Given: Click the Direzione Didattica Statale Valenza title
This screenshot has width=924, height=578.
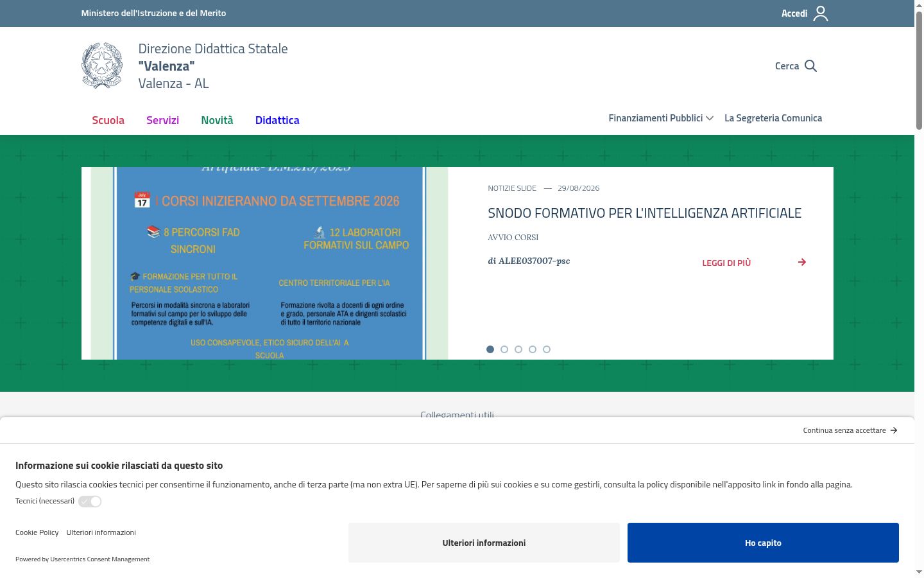Looking at the screenshot, I should (x=213, y=66).
